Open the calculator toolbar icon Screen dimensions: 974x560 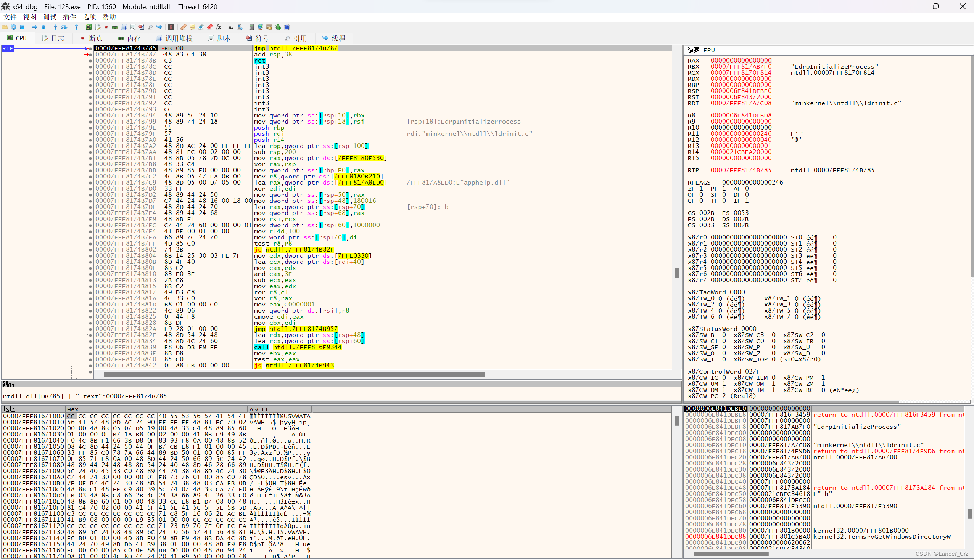pyautogui.click(x=252, y=27)
